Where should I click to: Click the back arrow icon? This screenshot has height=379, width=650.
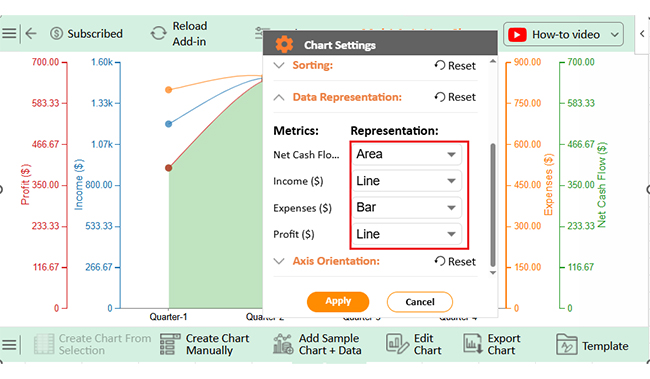pyautogui.click(x=31, y=33)
